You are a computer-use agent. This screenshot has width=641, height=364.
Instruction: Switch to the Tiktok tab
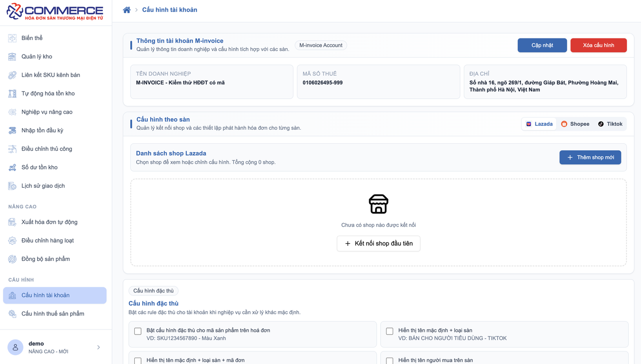coord(610,124)
